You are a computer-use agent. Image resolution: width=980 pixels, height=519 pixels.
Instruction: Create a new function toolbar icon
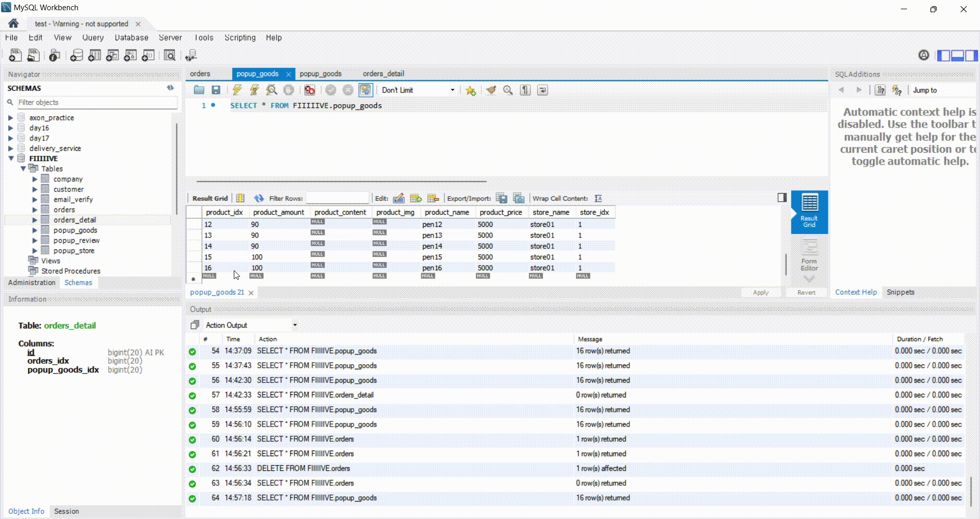tap(148, 55)
